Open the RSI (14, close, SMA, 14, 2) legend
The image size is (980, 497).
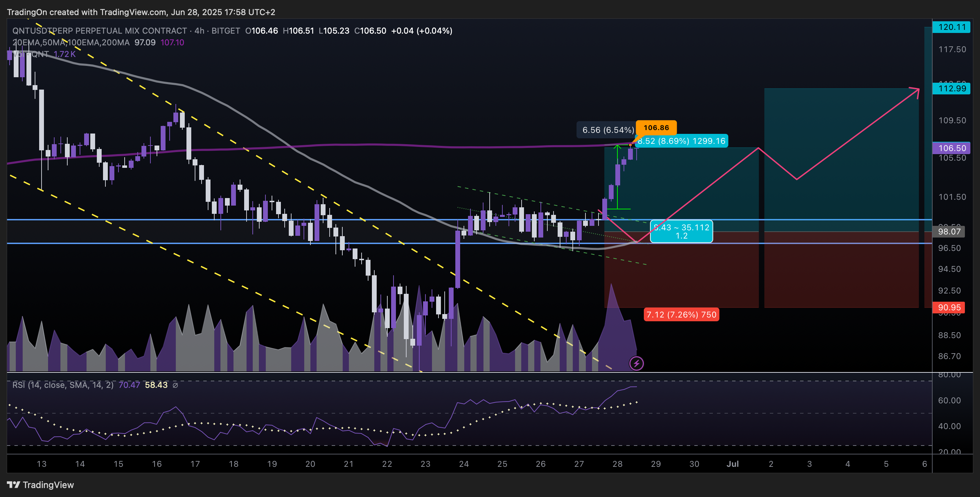(63, 385)
